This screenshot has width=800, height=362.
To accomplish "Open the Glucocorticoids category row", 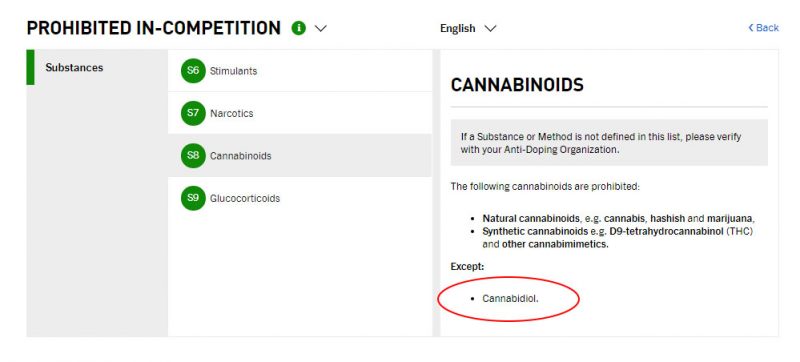I will 299,198.
